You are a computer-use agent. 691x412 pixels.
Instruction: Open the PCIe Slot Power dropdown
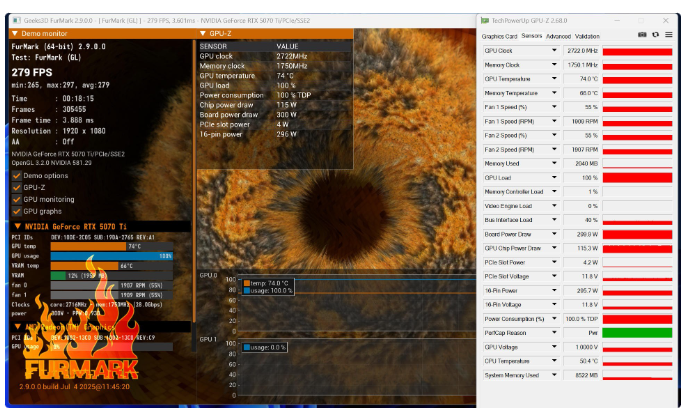554,262
